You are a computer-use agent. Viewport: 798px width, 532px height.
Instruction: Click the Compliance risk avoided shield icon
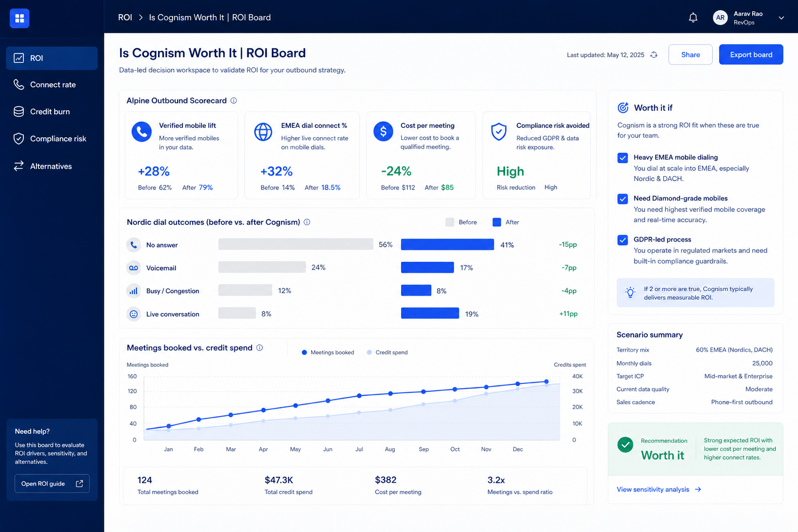[499, 132]
